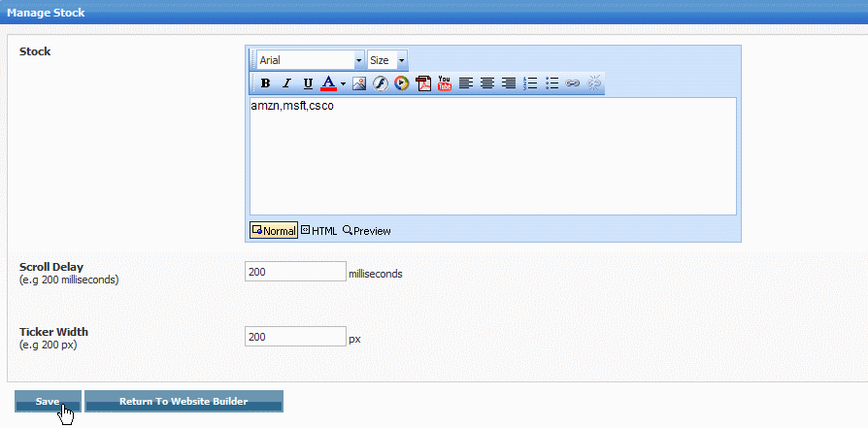Save the stock settings
This screenshot has height=428, width=868.
click(x=48, y=402)
